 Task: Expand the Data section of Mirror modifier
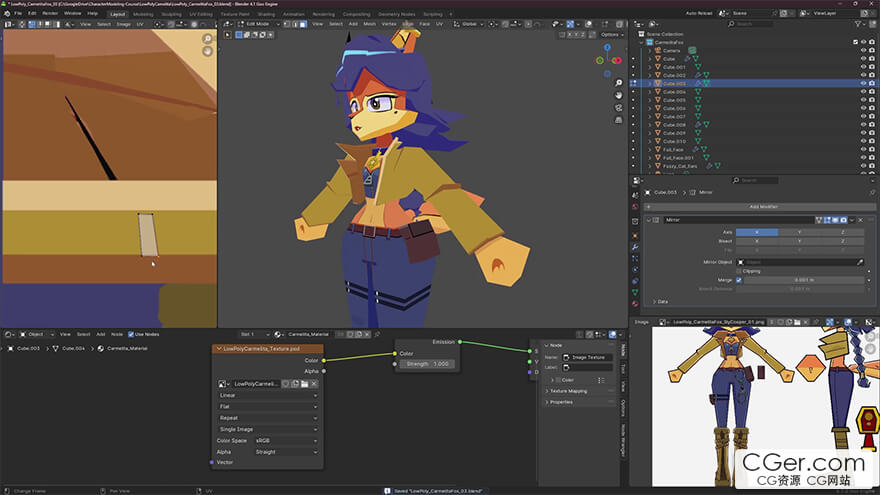[662, 301]
